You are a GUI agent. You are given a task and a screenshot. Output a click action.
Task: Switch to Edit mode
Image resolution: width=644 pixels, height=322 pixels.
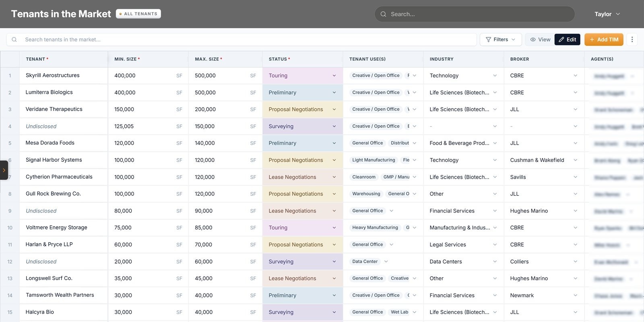[x=567, y=39]
